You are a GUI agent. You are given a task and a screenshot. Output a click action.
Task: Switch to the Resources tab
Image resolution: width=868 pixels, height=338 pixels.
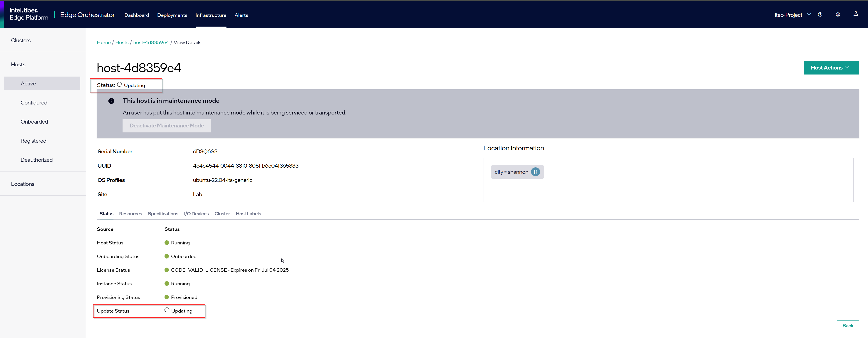click(x=130, y=214)
